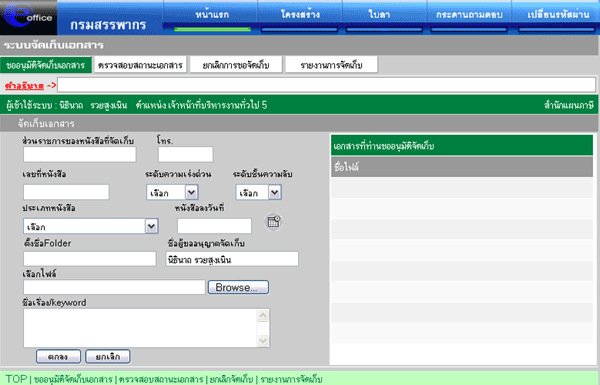Open the ประเภทหนังสือ dropdown
The image size is (600, 385).
[x=91, y=226]
